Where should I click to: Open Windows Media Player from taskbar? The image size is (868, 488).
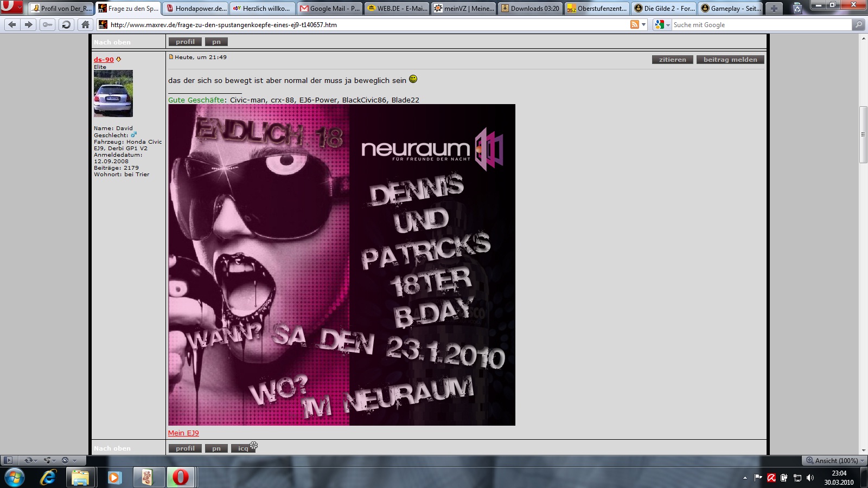click(114, 478)
